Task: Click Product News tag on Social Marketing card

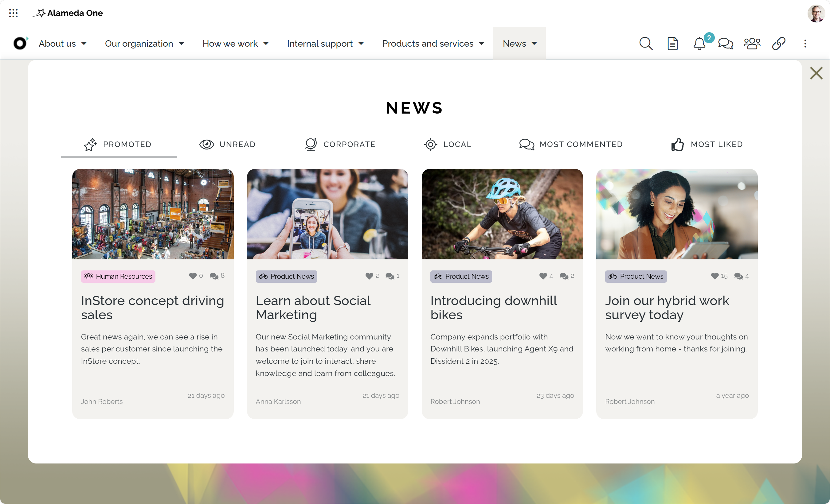Action: [286, 277]
